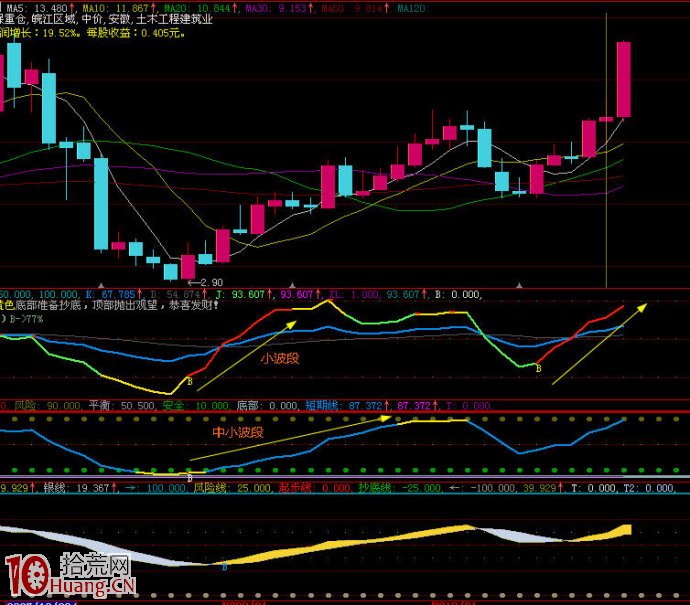690x605 pixels.
Task: Click the green 安全: 10.000 label
Action: (x=196, y=406)
